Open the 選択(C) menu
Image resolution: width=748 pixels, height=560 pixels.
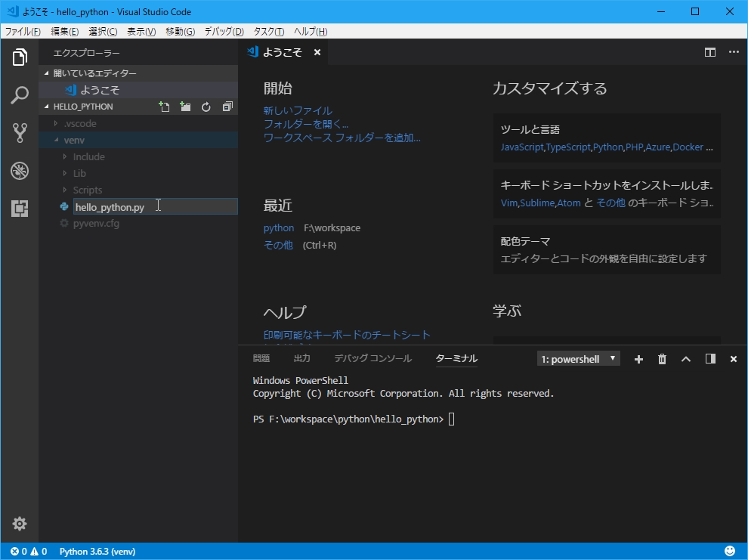pyautogui.click(x=103, y=32)
